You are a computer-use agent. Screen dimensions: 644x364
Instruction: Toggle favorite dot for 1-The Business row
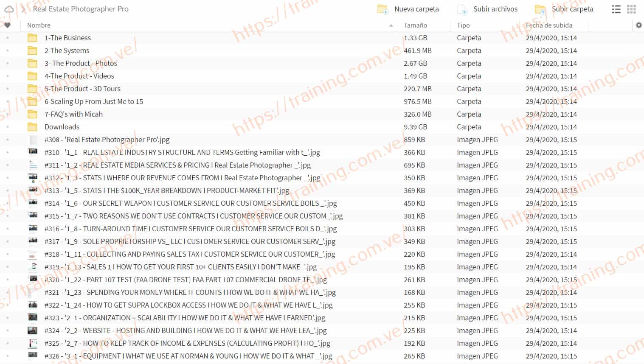point(8,38)
